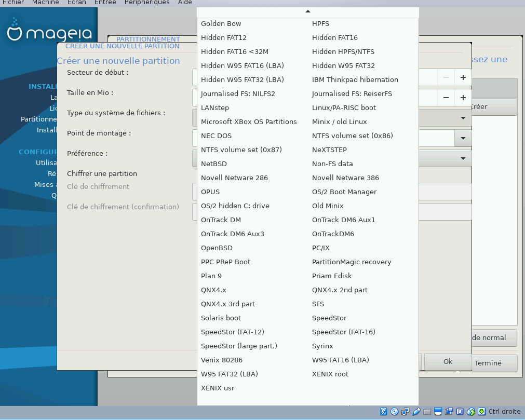The image size is (525, 420).
Task: Select XENIX usr
Action: 218,388
